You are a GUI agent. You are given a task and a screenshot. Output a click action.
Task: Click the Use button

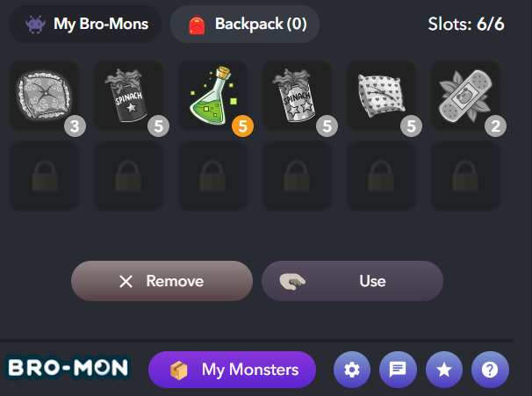353,281
